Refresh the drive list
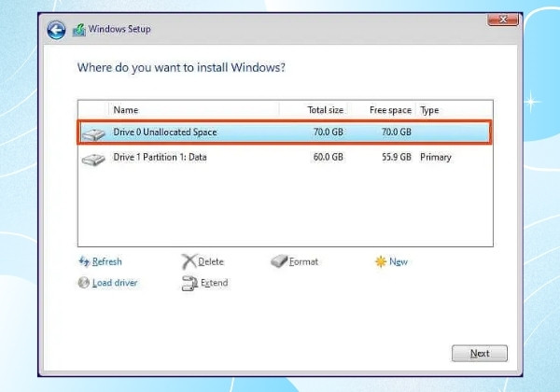560x392 pixels. [x=106, y=261]
